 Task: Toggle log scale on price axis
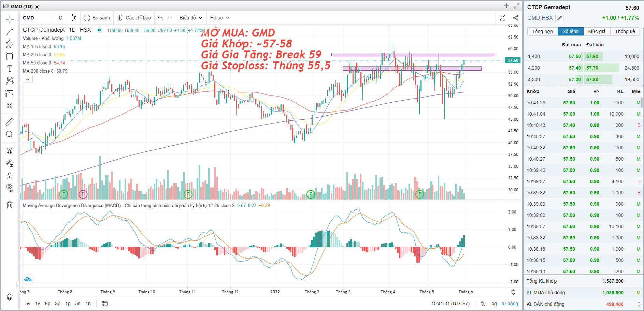[493, 303]
